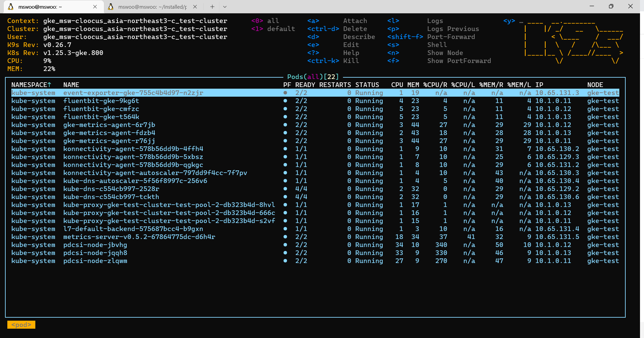Minimize the terminal window

(592, 6)
